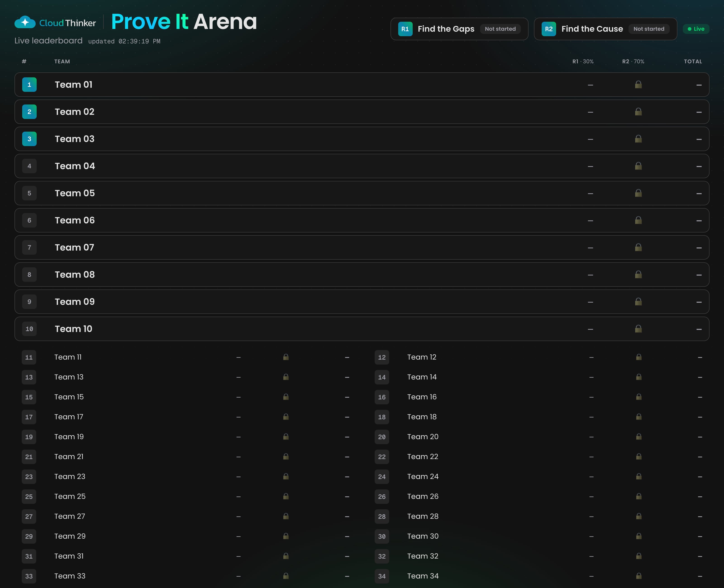Click the rank 1 badge
Image resolution: width=724 pixels, height=588 pixels.
click(x=29, y=85)
